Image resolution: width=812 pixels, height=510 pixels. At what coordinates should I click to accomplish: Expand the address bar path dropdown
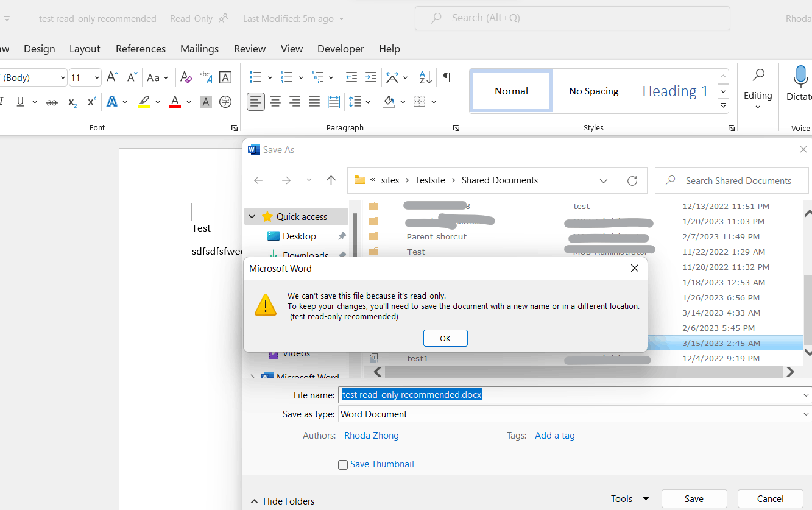click(x=604, y=180)
